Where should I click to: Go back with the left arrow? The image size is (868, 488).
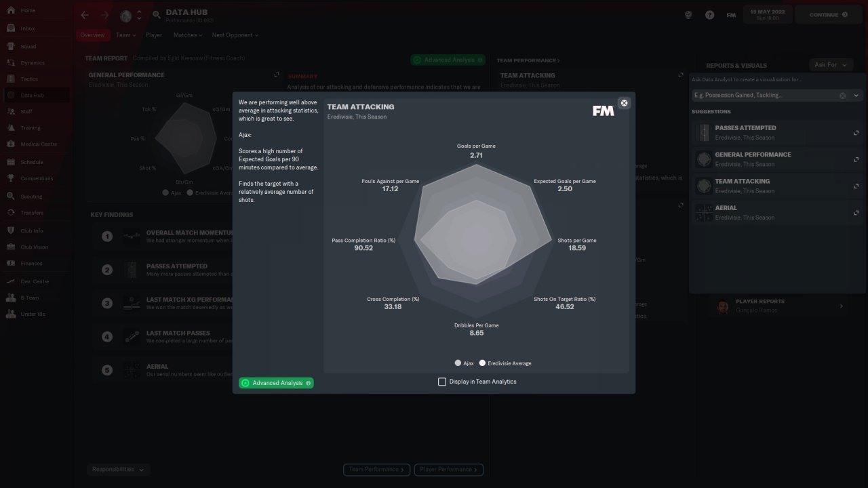[85, 15]
